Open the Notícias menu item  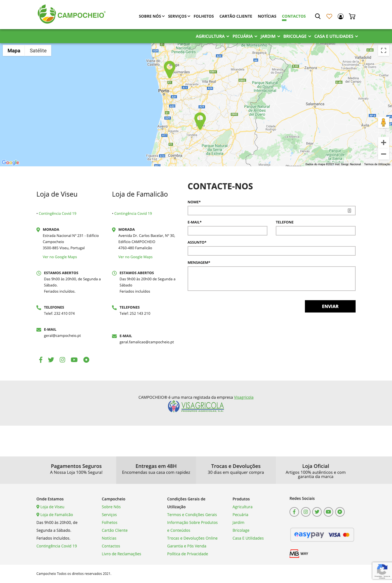tap(267, 16)
